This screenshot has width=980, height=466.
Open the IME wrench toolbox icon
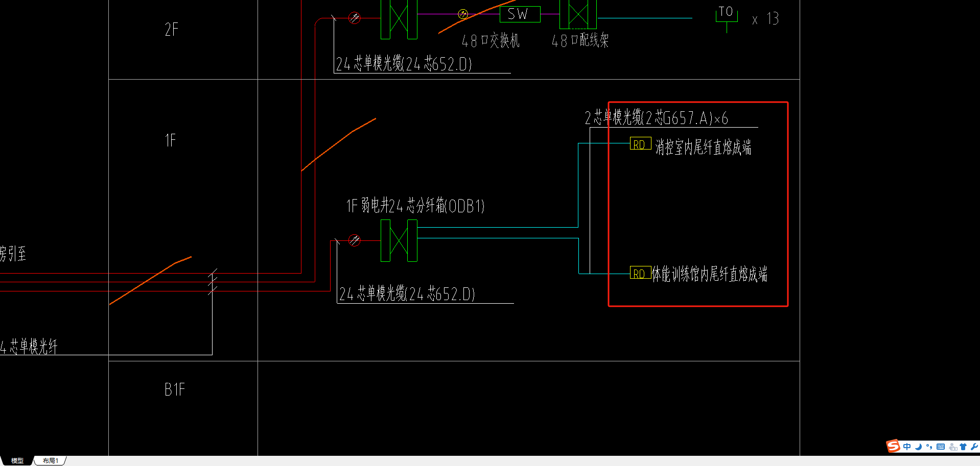[x=974, y=447]
